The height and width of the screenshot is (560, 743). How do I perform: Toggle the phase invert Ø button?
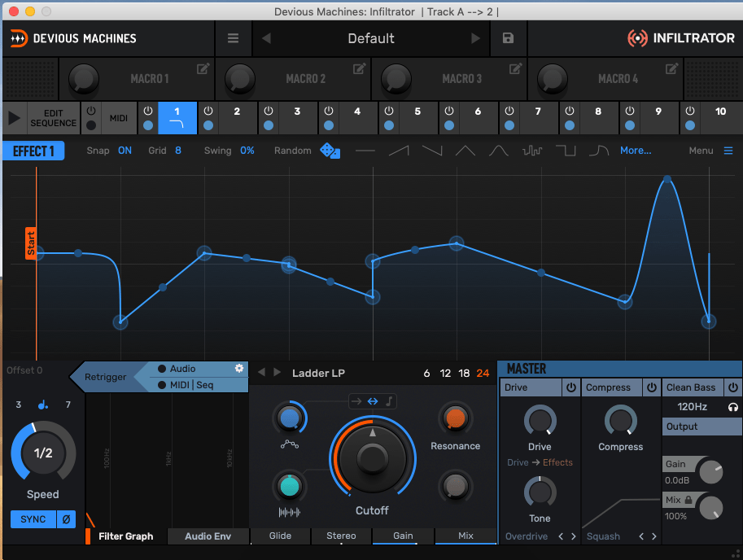67,519
